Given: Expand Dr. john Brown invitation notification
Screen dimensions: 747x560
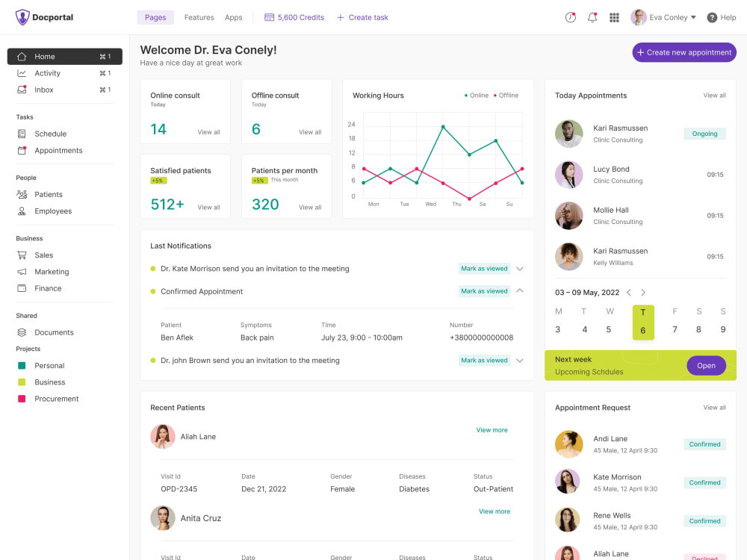Looking at the screenshot, I should [520, 361].
